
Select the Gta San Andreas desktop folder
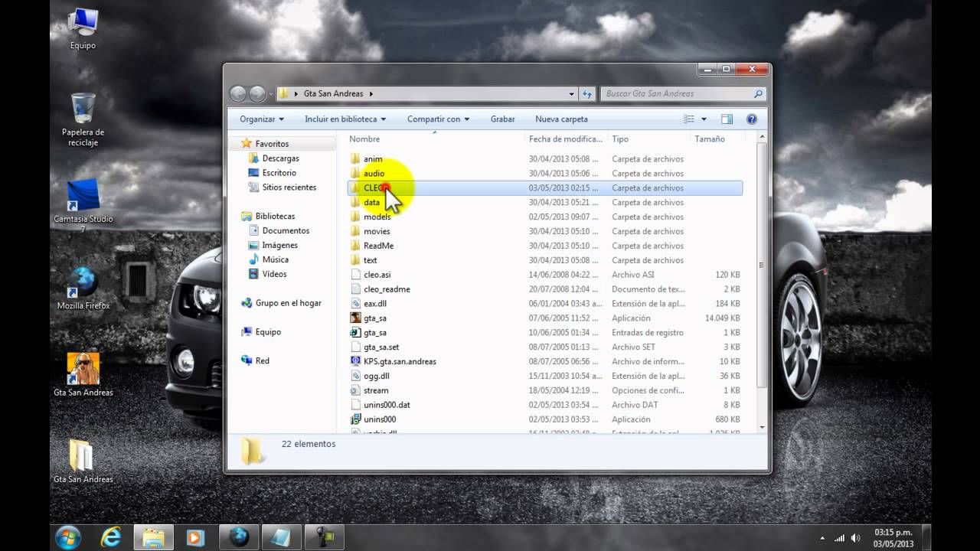[x=83, y=461]
